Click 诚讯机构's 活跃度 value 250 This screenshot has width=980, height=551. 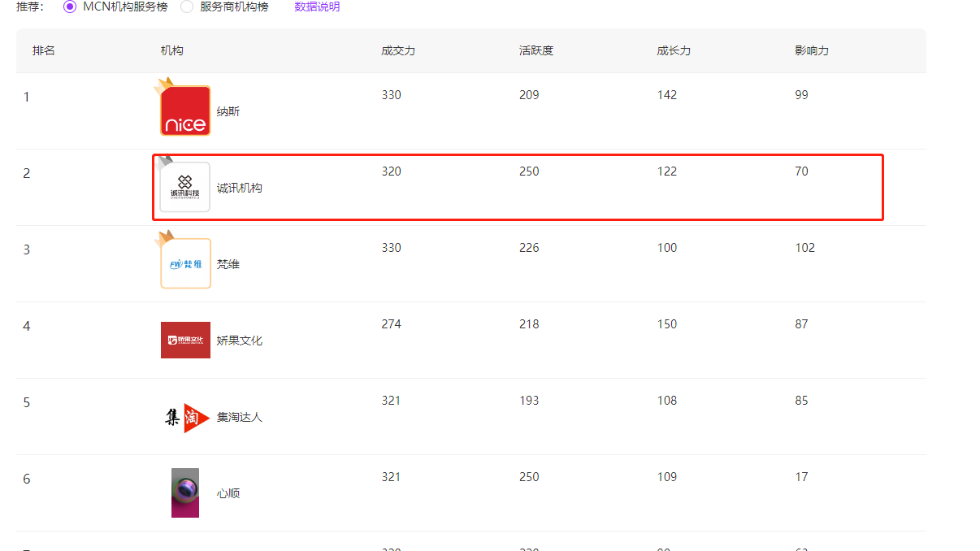[529, 171]
